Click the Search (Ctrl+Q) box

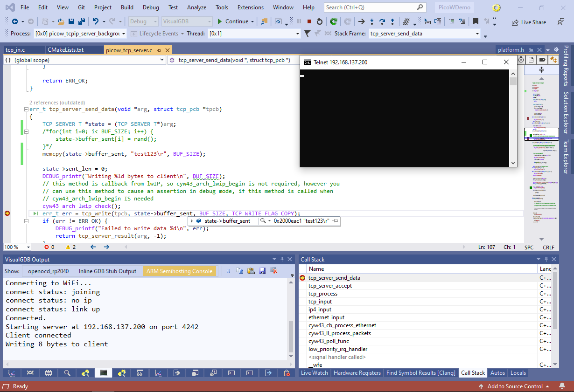[x=375, y=7]
